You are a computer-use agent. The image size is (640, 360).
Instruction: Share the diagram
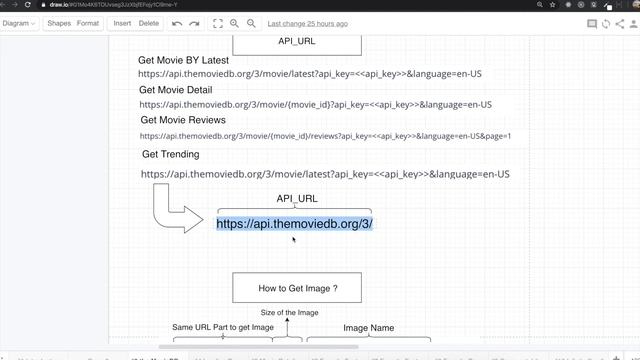620,24
